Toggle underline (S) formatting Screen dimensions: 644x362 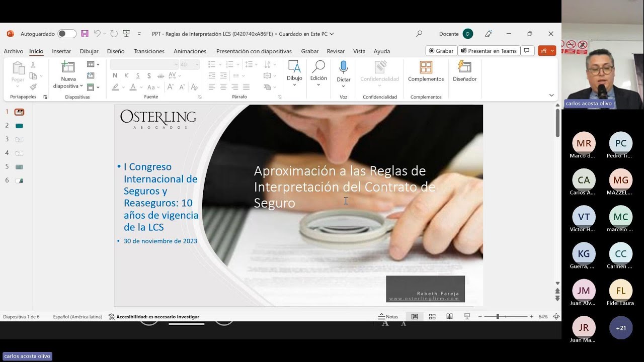[137, 75]
